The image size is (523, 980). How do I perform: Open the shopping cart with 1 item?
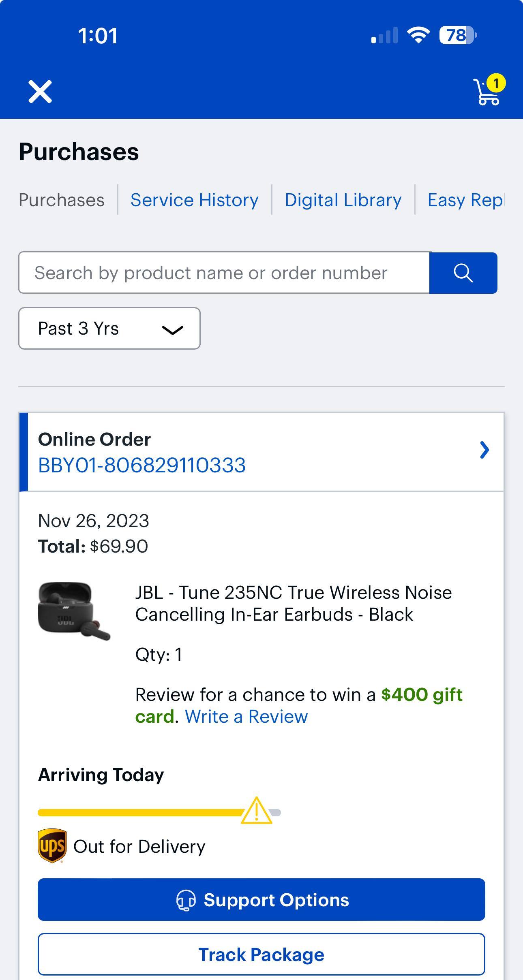488,91
